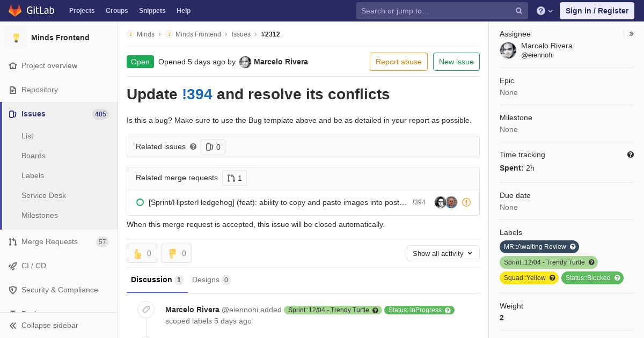644x338 pixels.
Task: Open the Groups menu in navbar
Action: click(116, 11)
